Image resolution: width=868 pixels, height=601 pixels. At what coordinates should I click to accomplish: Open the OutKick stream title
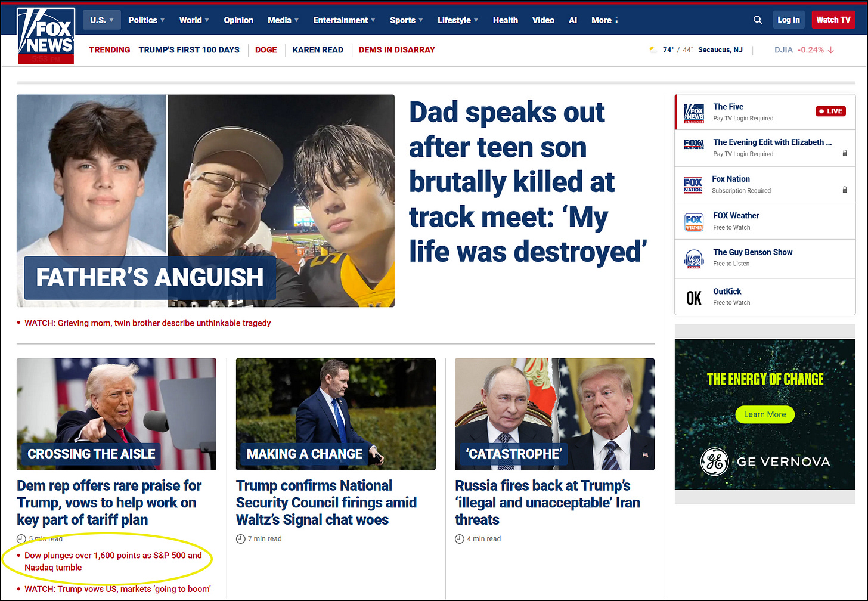[727, 292]
